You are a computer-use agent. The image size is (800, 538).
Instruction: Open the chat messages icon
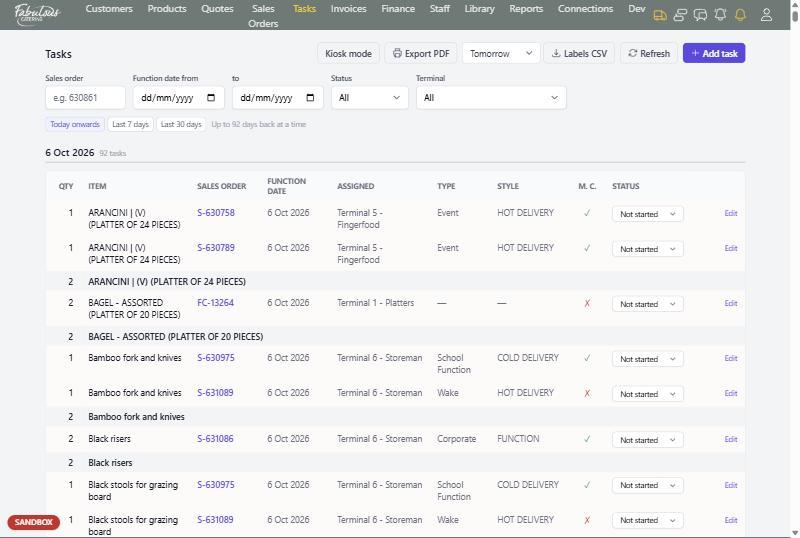tap(701, 15)
